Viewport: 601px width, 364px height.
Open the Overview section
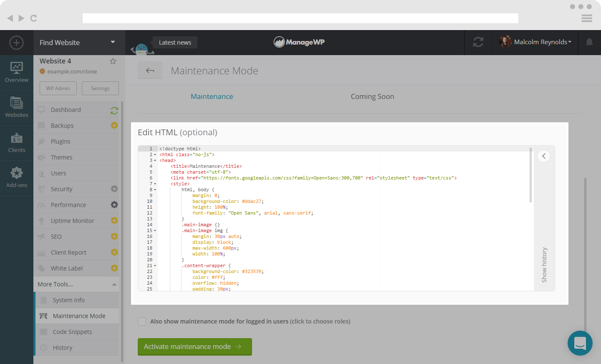click(x=17, y=72)
